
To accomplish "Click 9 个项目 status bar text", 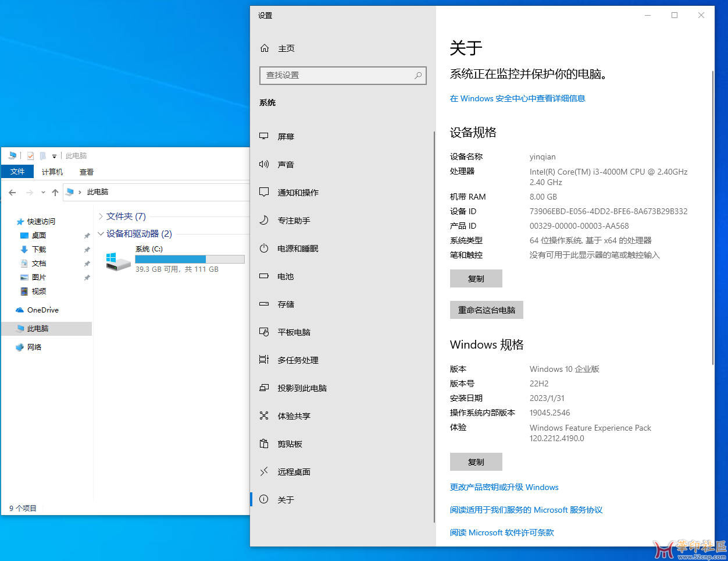I will (x=23, y=508).
